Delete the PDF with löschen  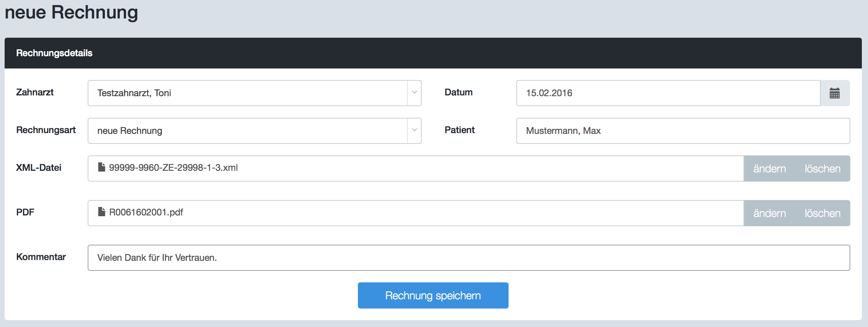pyautogui.click(x=822, y=213)
